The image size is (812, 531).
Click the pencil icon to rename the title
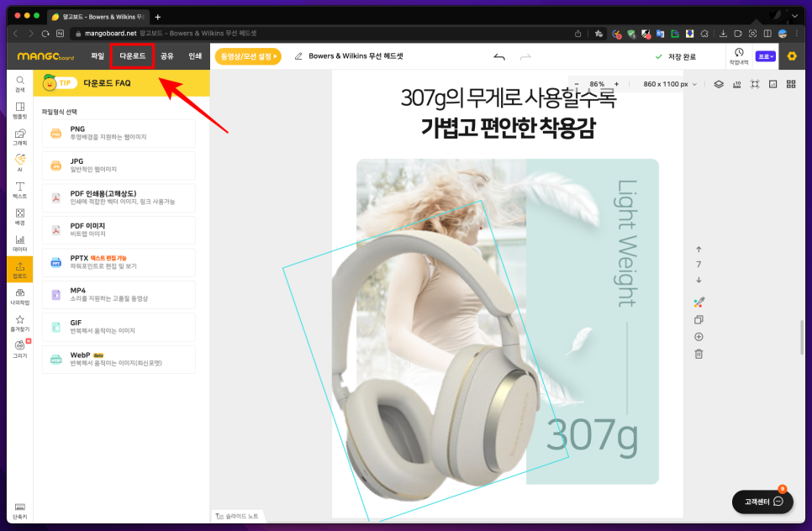298,56
